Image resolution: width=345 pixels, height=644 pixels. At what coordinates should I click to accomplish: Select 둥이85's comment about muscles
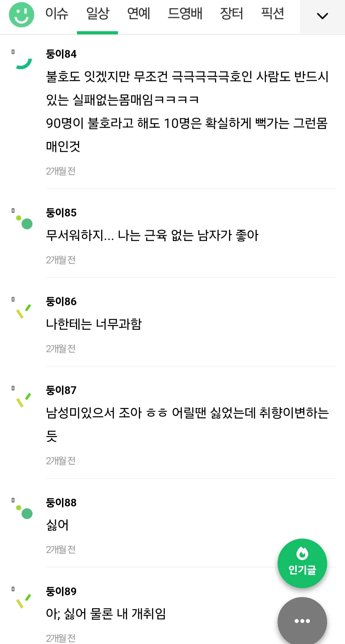pos(152,236)
